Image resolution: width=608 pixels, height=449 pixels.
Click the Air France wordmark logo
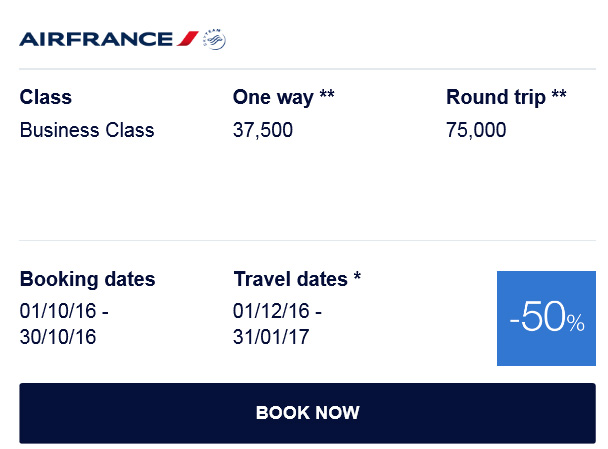pyautogui.click(x=96, y=39)
